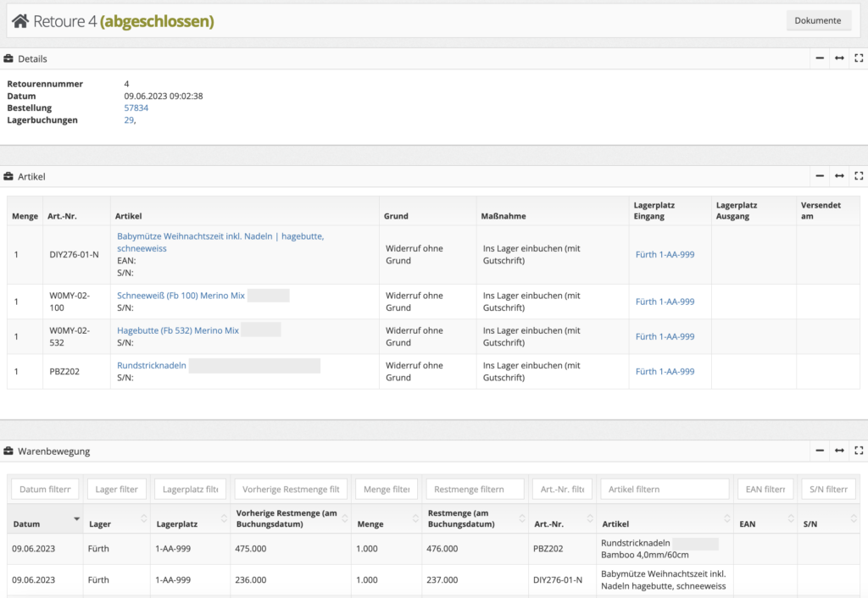
Task: Open the Warenbewegung panel in fullscreen
Action: [x=859, y=451]
